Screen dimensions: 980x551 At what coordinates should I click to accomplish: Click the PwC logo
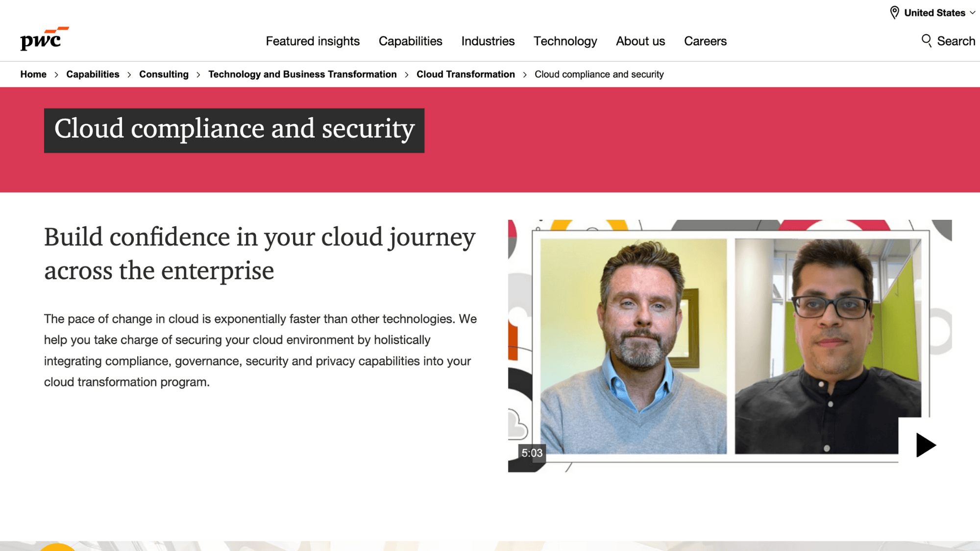coord(44,39)
